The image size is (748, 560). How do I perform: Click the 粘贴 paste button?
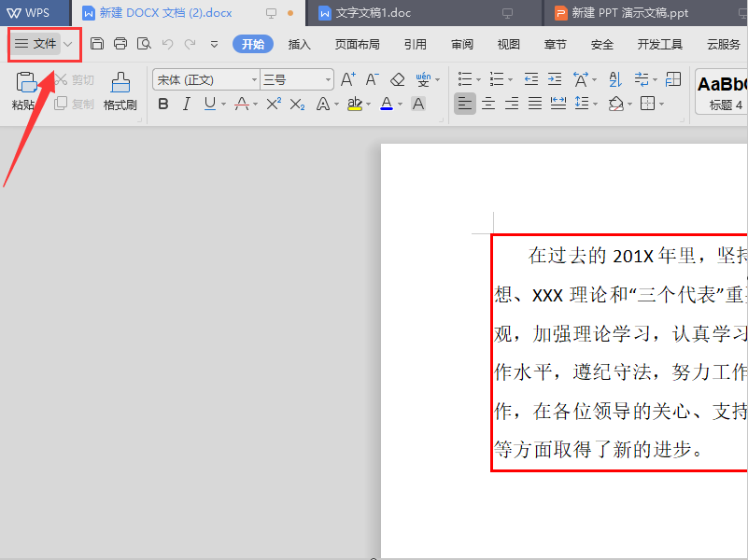[24, 91]
